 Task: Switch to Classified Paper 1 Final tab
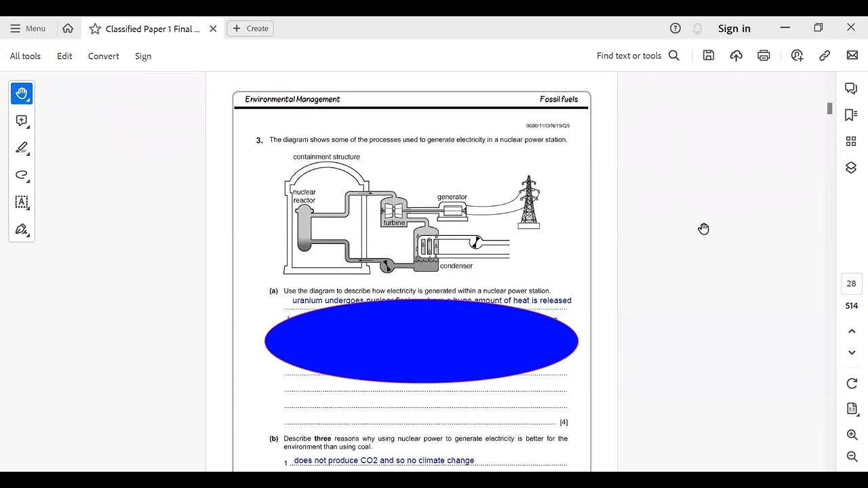click(153, 29)
